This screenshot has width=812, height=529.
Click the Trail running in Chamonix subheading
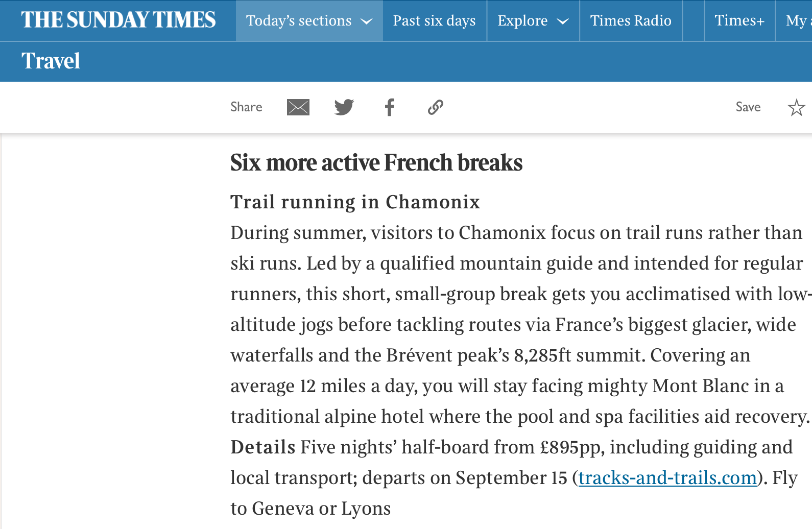tap(355, 202)
